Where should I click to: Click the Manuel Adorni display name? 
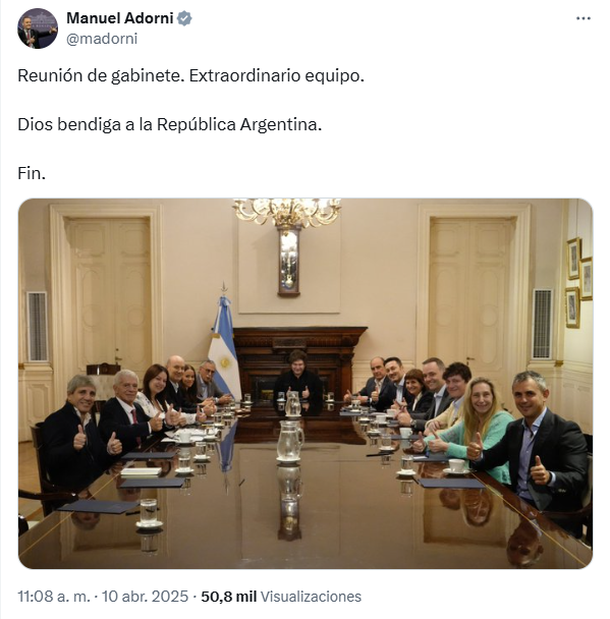(x=120, y=18)
